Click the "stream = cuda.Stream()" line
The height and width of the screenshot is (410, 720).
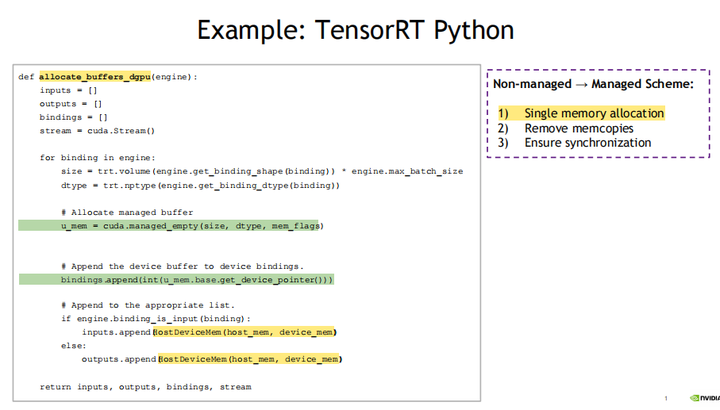97,131
